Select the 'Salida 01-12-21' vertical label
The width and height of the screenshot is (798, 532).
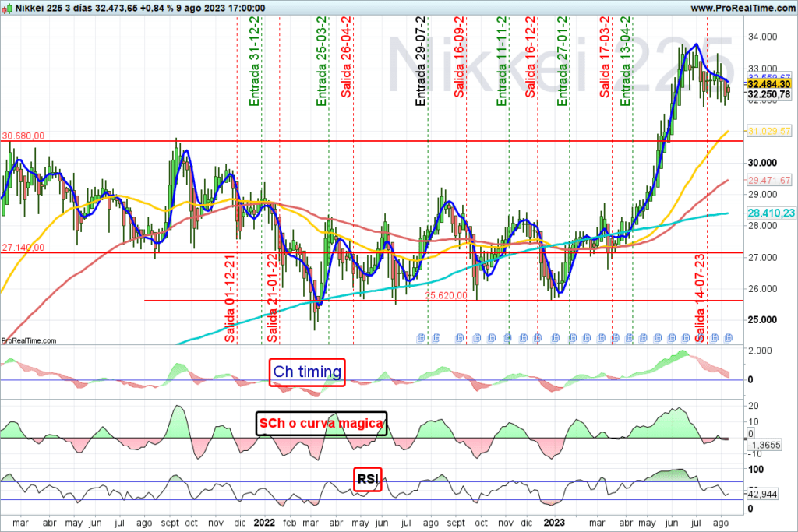[230, 298]
